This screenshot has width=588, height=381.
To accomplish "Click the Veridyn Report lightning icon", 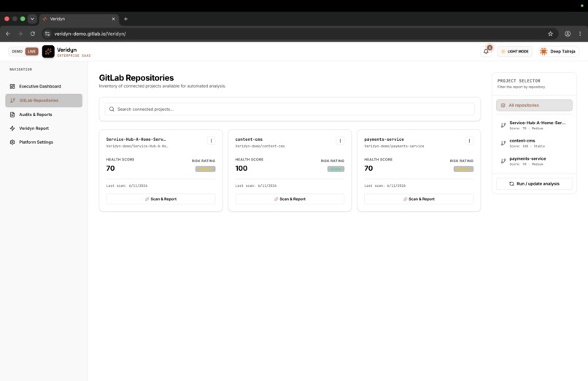I will tap(12, 128).
